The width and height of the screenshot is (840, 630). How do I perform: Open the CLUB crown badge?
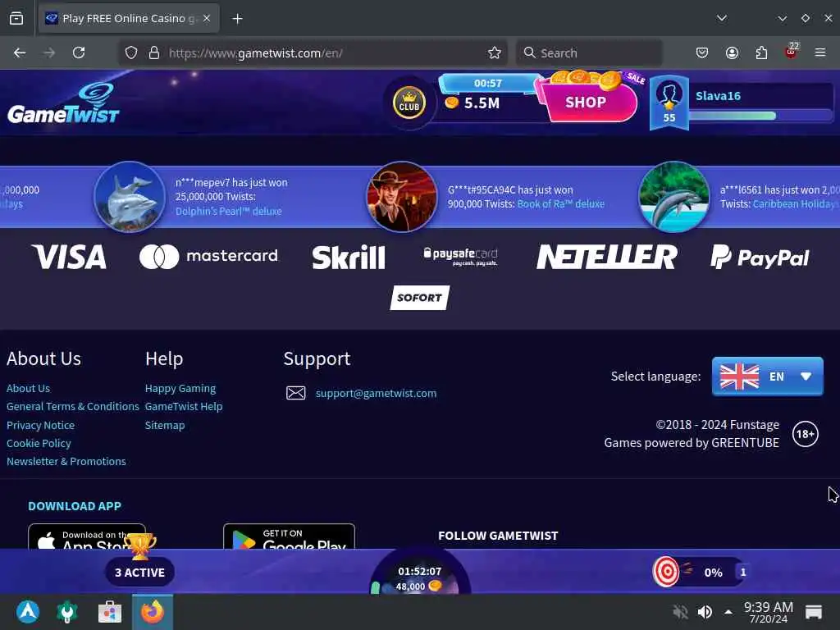click(409, 103)
